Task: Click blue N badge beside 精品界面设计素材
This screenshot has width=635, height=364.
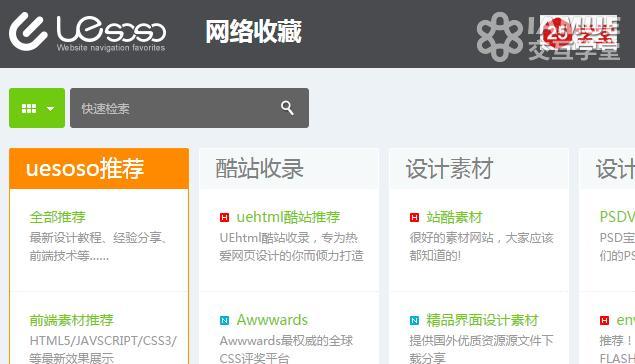Action: click(x=414, y=321)
